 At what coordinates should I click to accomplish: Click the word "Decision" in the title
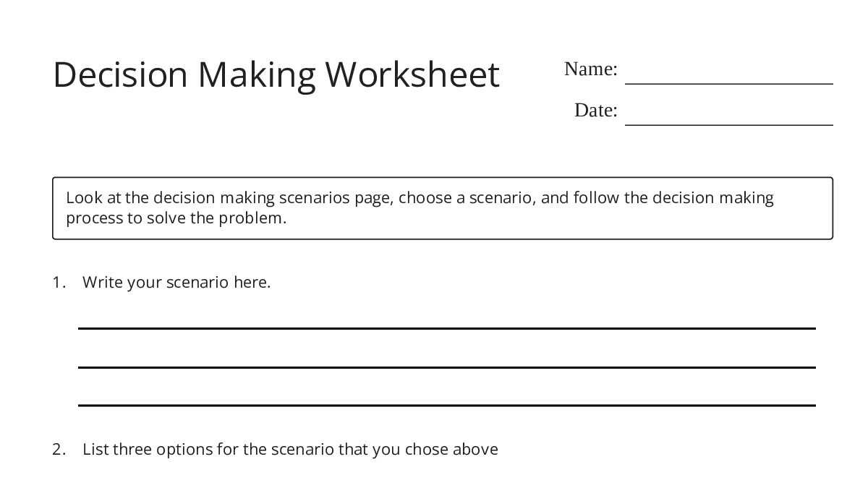pos(120,74)
